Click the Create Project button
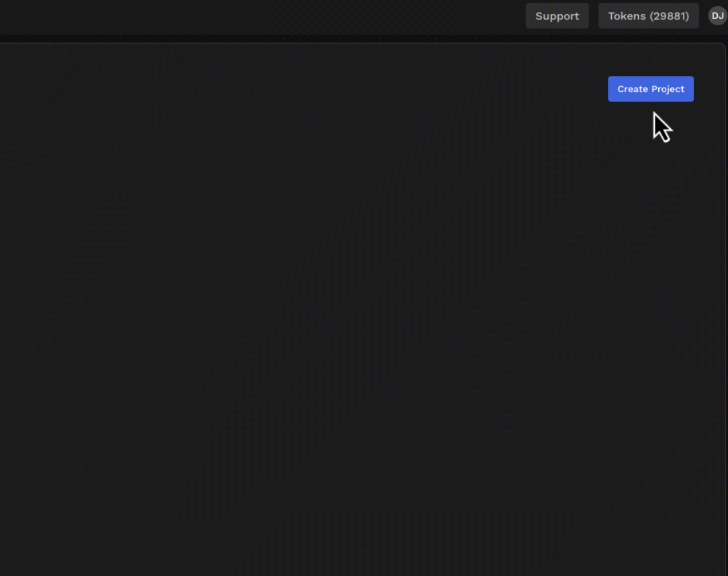The image size is (728, 576). click(651, 89)
